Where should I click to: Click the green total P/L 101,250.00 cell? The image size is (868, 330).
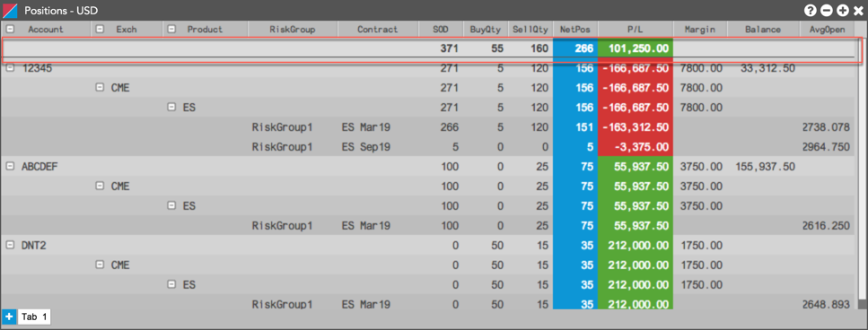click(636, 48)
